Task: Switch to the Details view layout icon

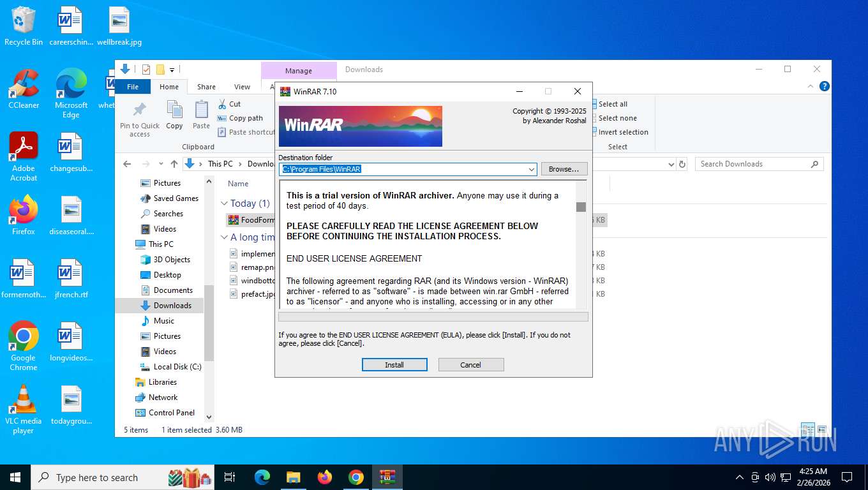Action: click(x=808, y=430)
